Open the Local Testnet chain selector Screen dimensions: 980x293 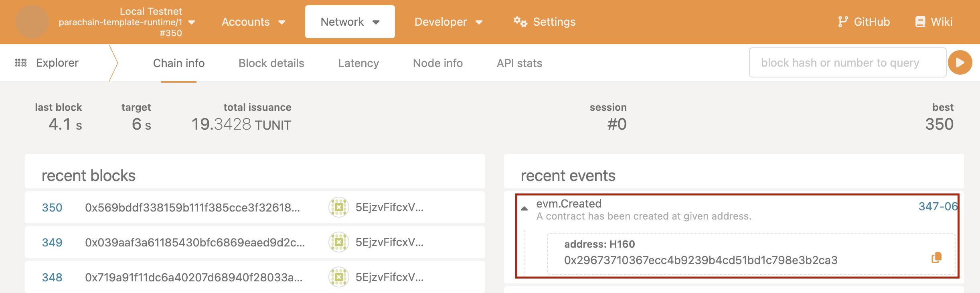point(127,22)
